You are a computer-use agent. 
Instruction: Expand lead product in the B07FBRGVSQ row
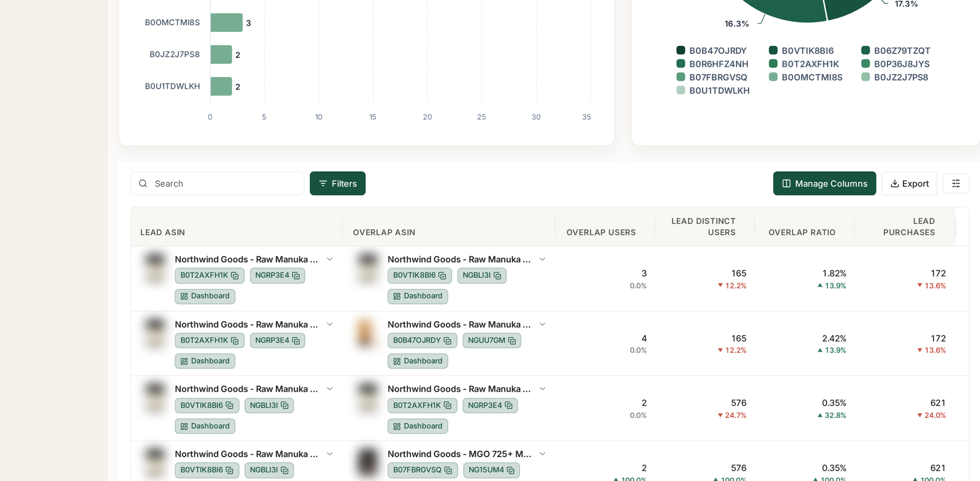(330, 454)
